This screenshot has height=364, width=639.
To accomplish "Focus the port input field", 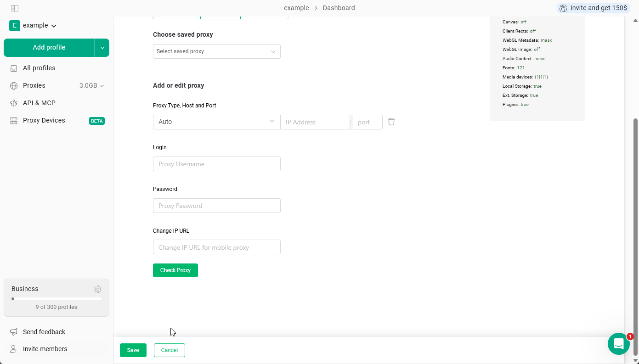I will click(368, 122).
